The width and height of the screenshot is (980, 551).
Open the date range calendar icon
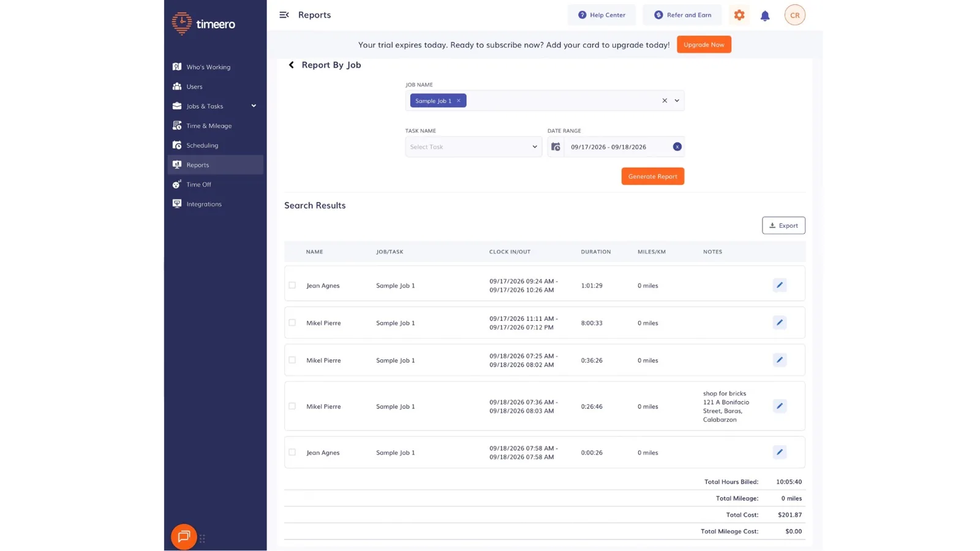tap(556, 147)
